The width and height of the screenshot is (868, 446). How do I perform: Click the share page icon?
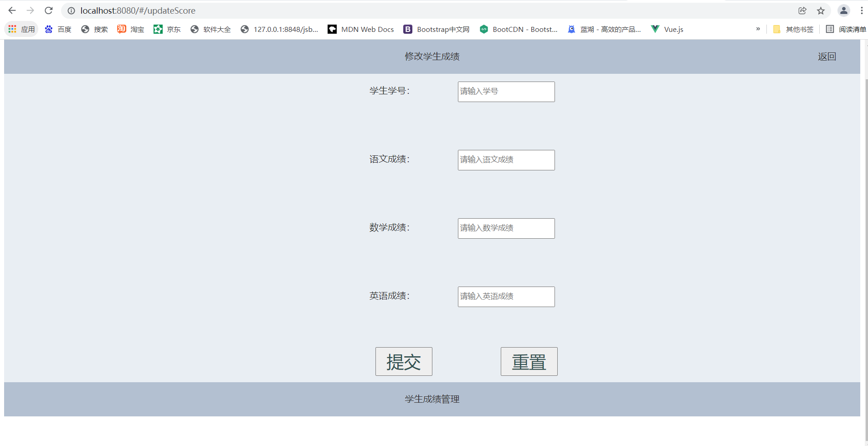pos(802,10)
